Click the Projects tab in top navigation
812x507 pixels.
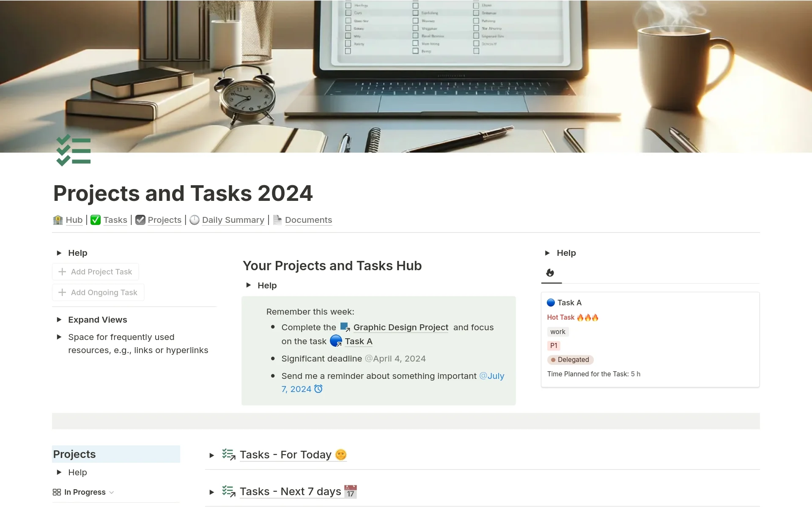(164, 219)
